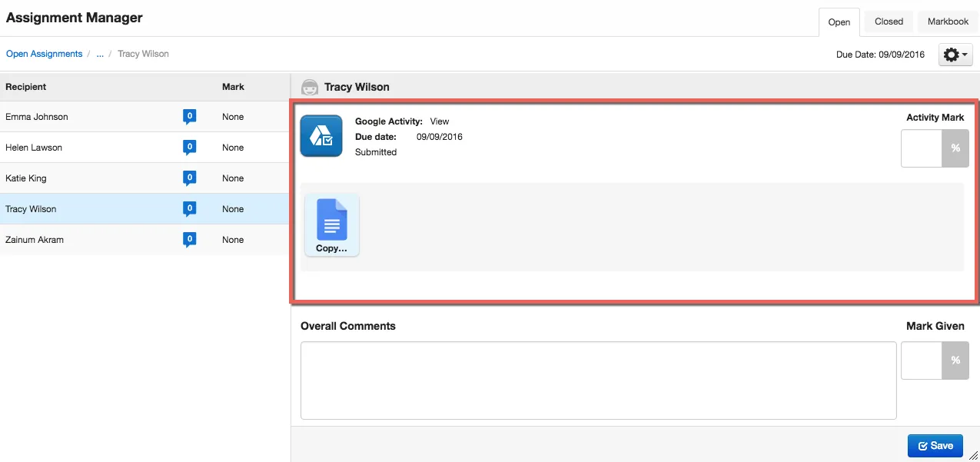
Task: Select Emma Johnson in recipient list
Action: (145, 117)
